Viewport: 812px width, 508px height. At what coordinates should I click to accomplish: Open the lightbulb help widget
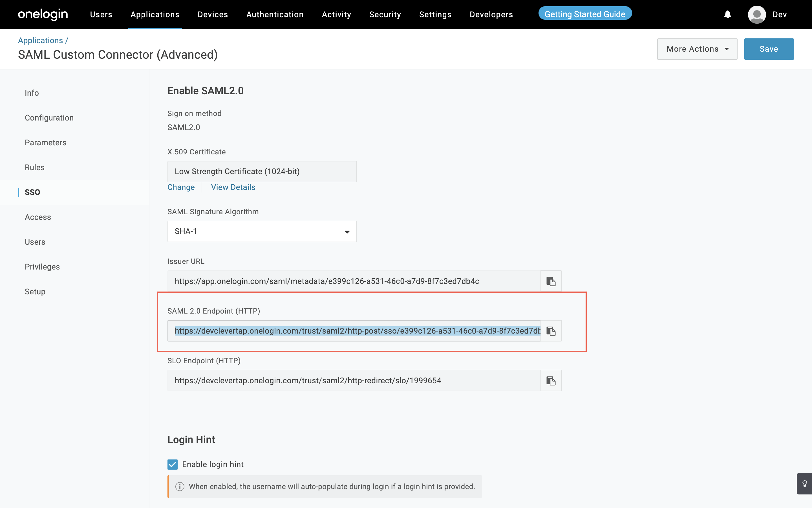pyautogui.click(x=804, y=484)
